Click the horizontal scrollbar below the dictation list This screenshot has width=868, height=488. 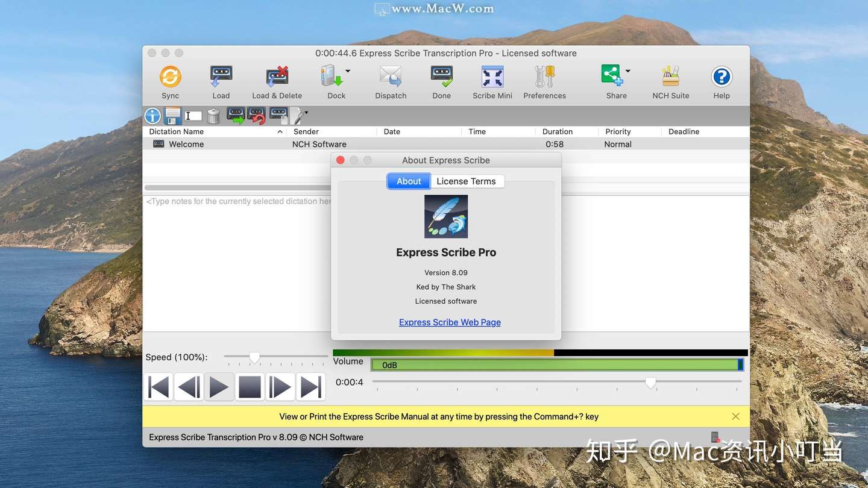tap(237, 188)
